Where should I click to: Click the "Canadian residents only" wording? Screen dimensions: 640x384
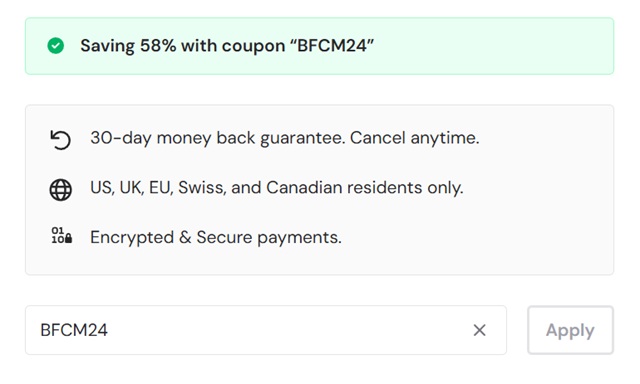pos(364,188)
